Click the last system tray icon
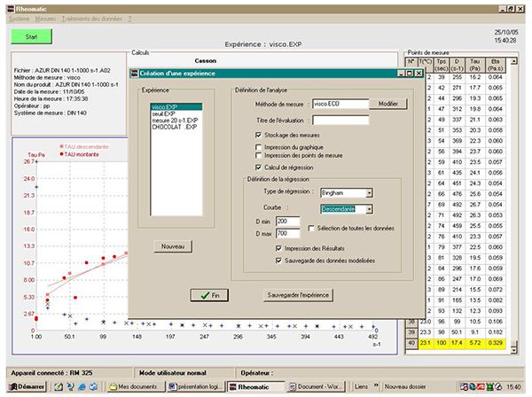The width and height of the screenshot is (532, 397). pos(498,386)
